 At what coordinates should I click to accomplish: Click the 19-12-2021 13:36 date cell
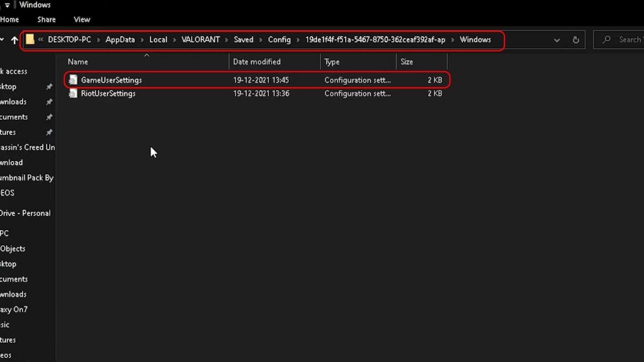click(x=261, y=94)
